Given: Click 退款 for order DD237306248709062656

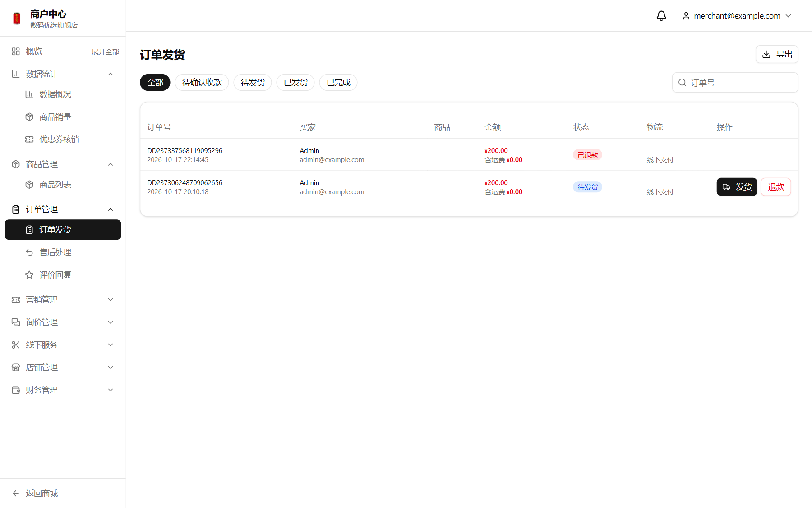Looking at the screenshot, I should point(776,187).
